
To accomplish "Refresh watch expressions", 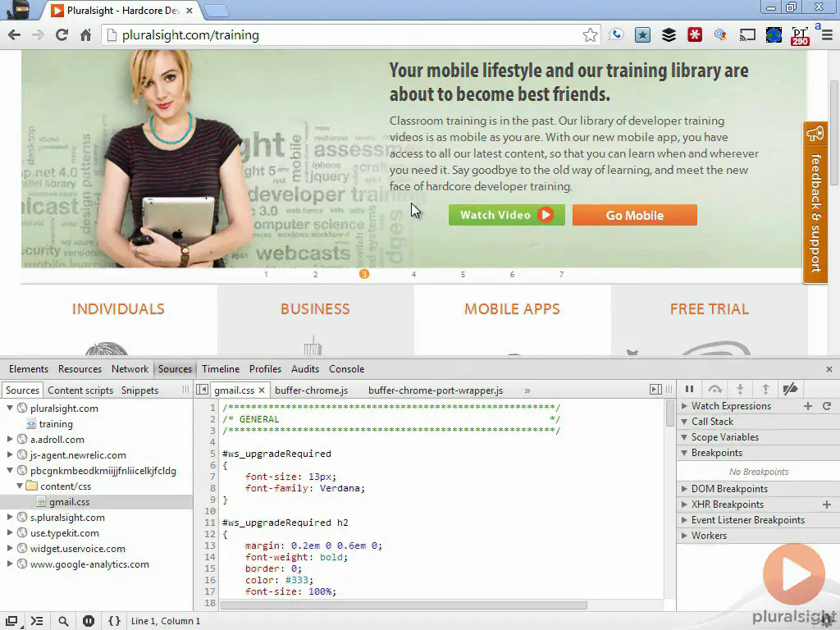I will [827, 407].
